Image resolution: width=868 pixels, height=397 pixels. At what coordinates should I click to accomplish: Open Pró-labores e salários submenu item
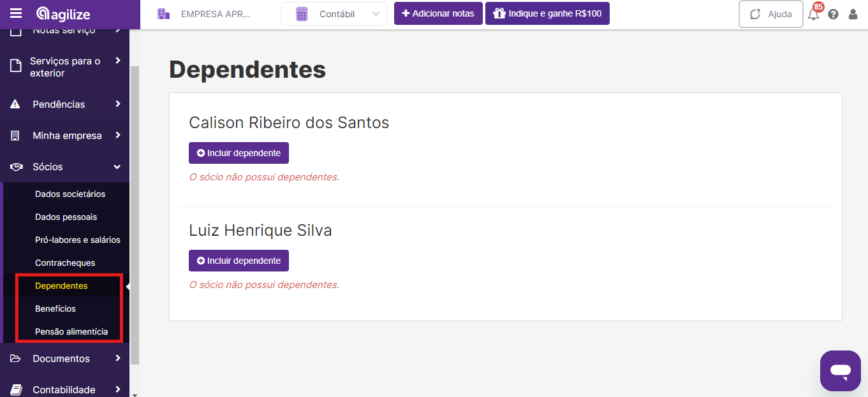pyautogui.click(x=78, y=240)
